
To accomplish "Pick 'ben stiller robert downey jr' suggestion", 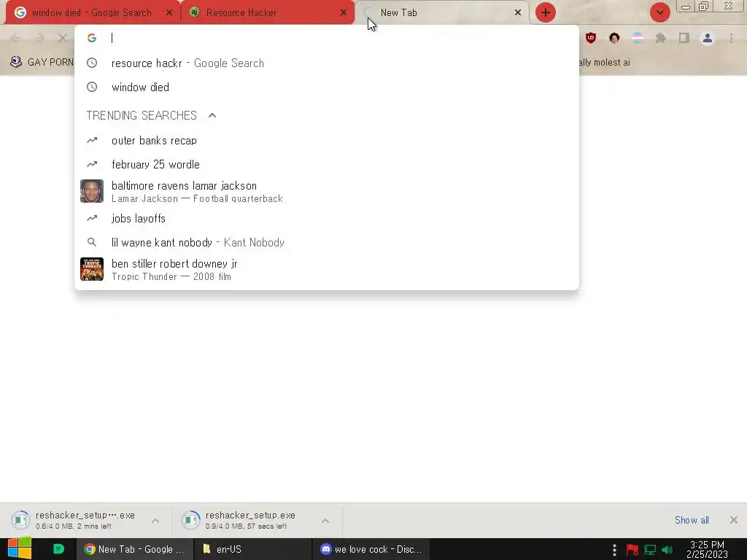I will 327,270.
